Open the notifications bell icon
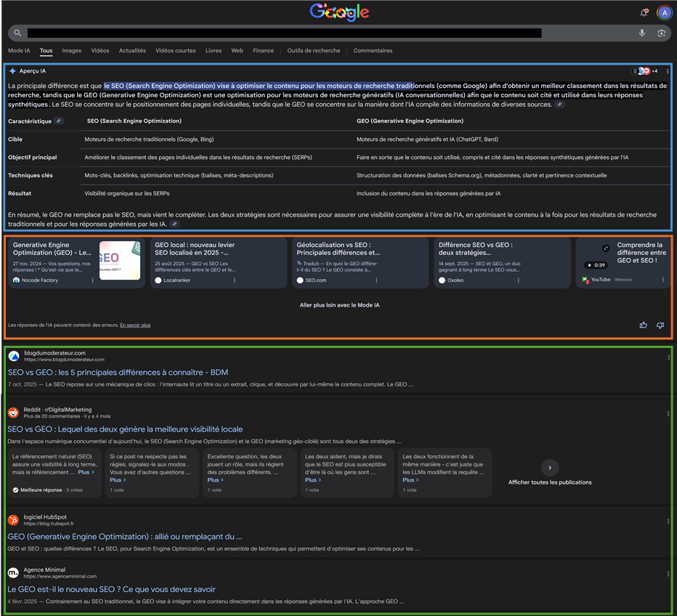 pyautogui.click(x=644, y=12)
